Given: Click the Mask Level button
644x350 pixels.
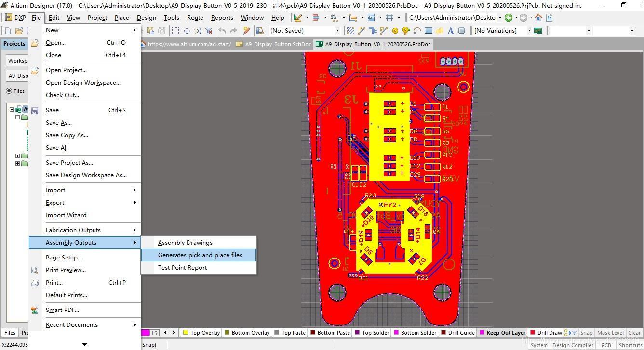Looking at the screenshot, I should (610, 333).
